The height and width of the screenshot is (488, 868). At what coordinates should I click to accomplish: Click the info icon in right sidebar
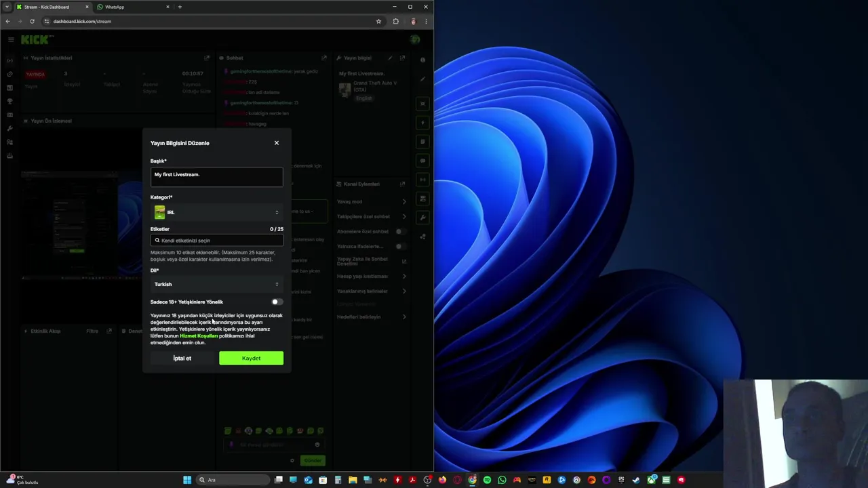coord(422,60)
